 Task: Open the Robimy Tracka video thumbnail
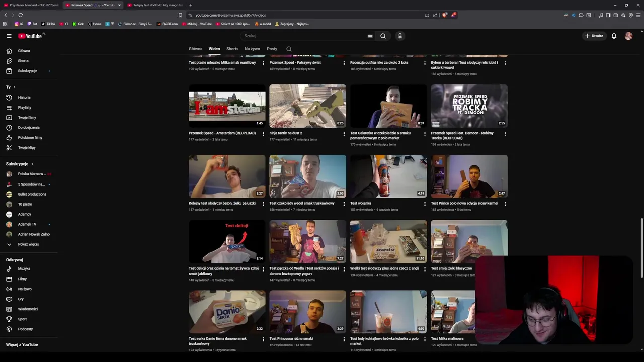pyautogui.click(x=469, y=106)
